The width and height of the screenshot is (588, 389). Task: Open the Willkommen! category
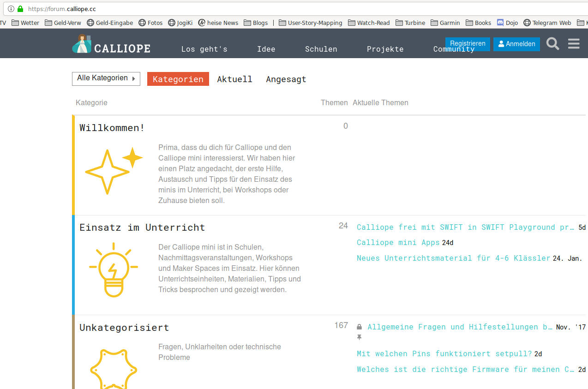click(112, 128)
